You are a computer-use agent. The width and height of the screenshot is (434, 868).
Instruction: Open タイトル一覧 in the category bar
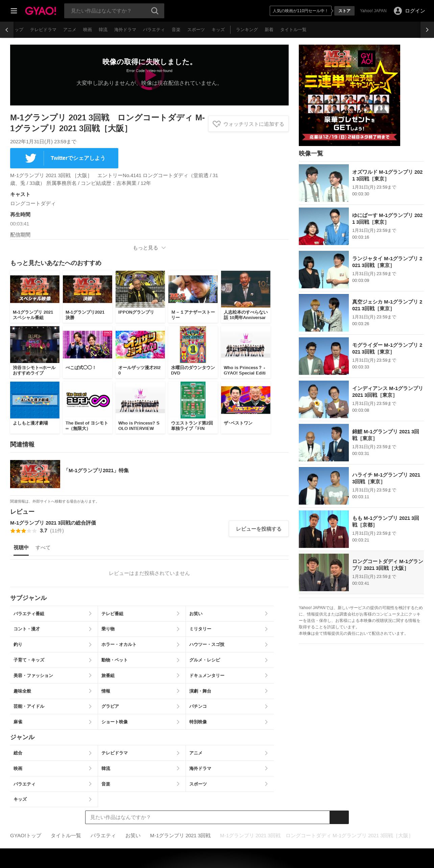[293, 30]
